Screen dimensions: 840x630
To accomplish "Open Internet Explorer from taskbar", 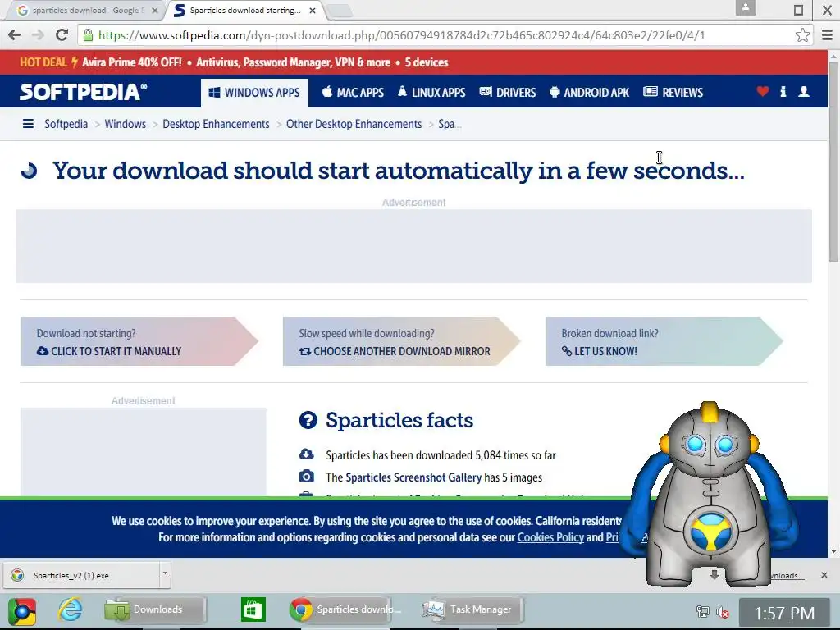I will tap(71, 609).
